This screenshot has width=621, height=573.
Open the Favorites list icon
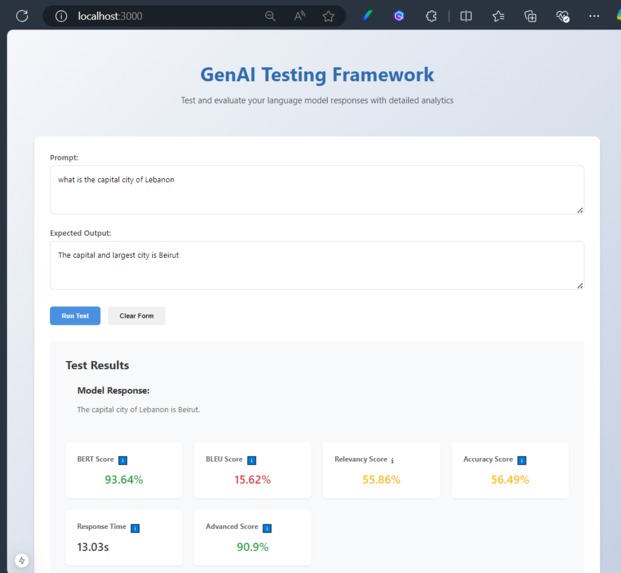[498, 16]
